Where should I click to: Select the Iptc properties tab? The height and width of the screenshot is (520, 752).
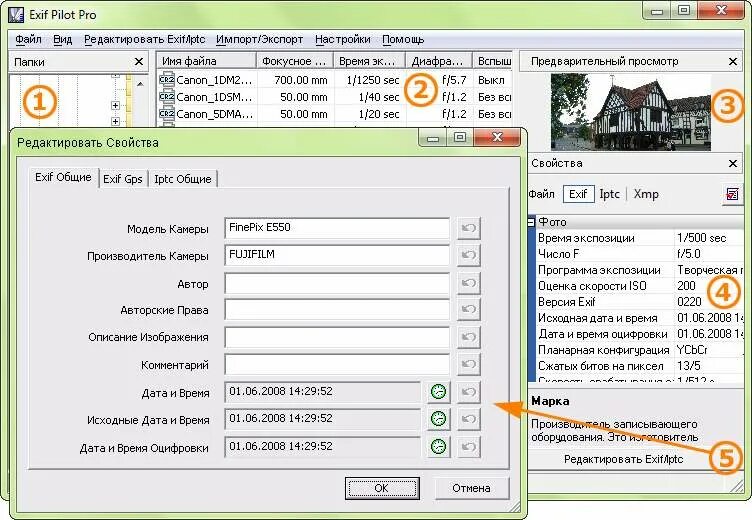click(610, 194)
